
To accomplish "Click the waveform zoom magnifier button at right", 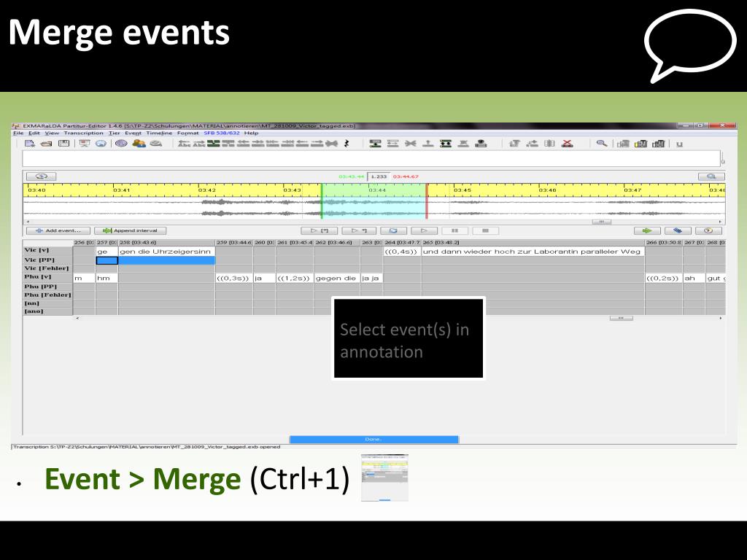I will click(x=711, y=176).
